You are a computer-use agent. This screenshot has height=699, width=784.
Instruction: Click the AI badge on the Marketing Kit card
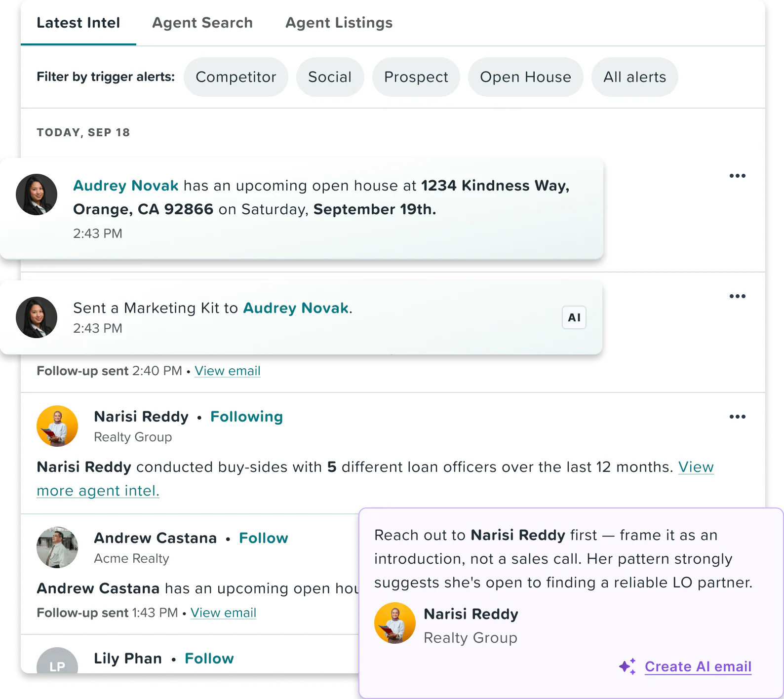tap(574, 317)
